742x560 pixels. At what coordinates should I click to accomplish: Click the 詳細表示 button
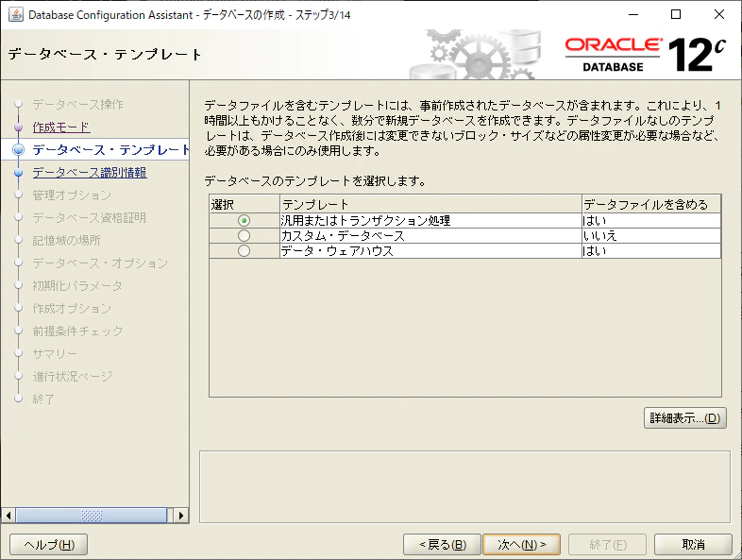click(684, 418)
